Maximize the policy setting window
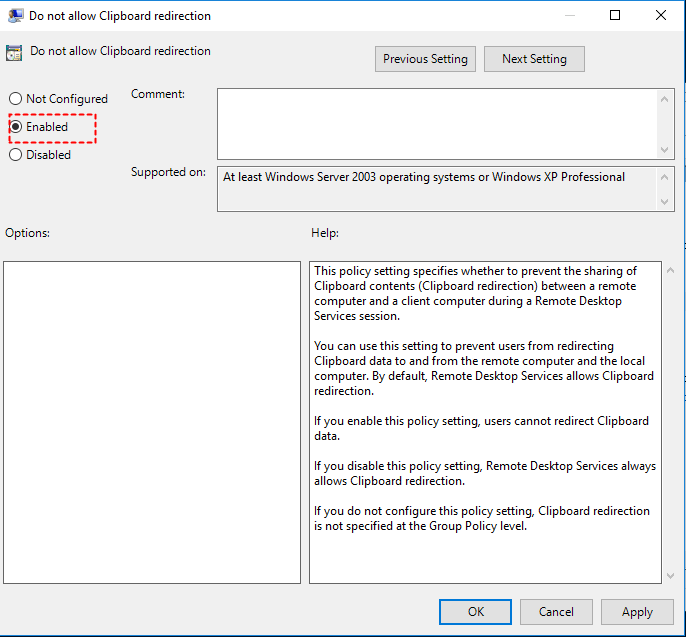Image resolution: width=686 pixels, height=637 pixels. coord(615,15)
